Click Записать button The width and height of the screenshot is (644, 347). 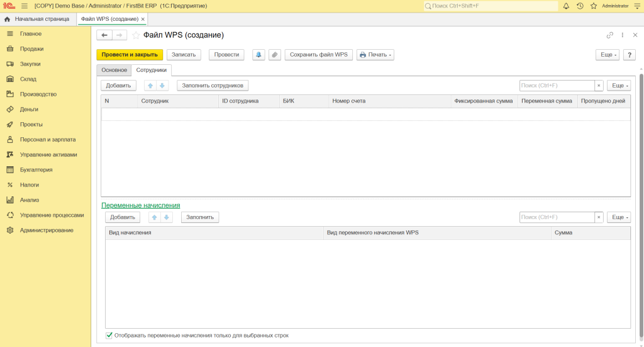point(184,55)
